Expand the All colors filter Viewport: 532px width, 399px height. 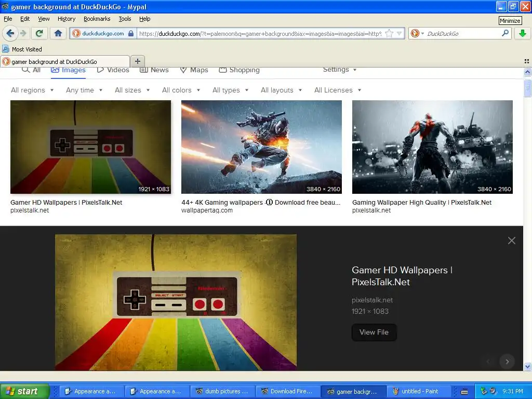point(181,90)
